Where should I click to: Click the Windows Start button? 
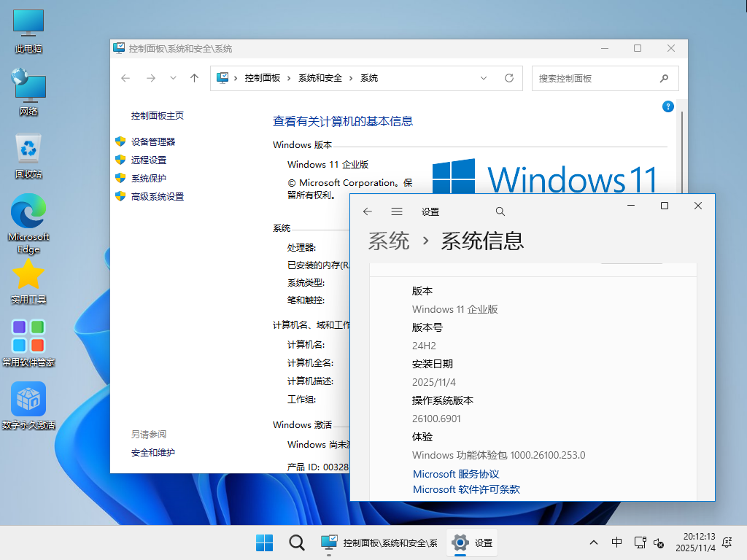(x=264, y=542)
